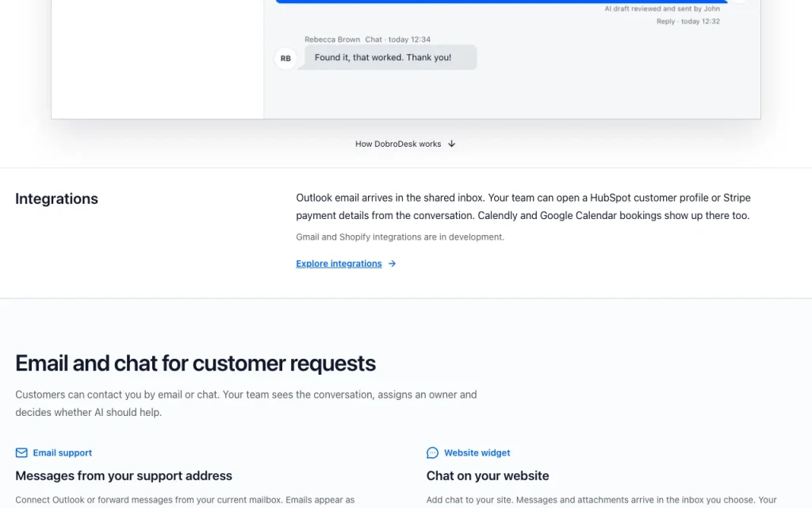Click the RB avatar of Rebecca Brown
Screen dimensions: 812x508
click(x=285, y=59)
